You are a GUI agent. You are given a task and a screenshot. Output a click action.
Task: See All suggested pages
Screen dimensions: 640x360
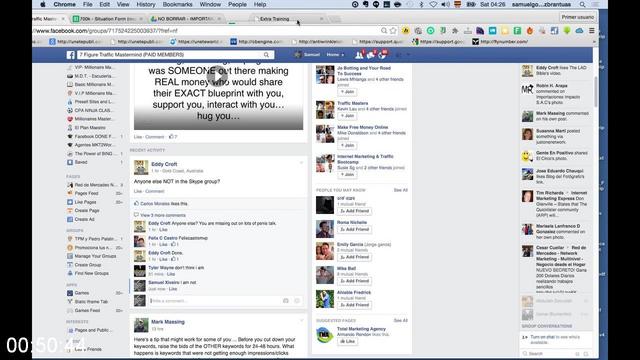coord(400,320)
